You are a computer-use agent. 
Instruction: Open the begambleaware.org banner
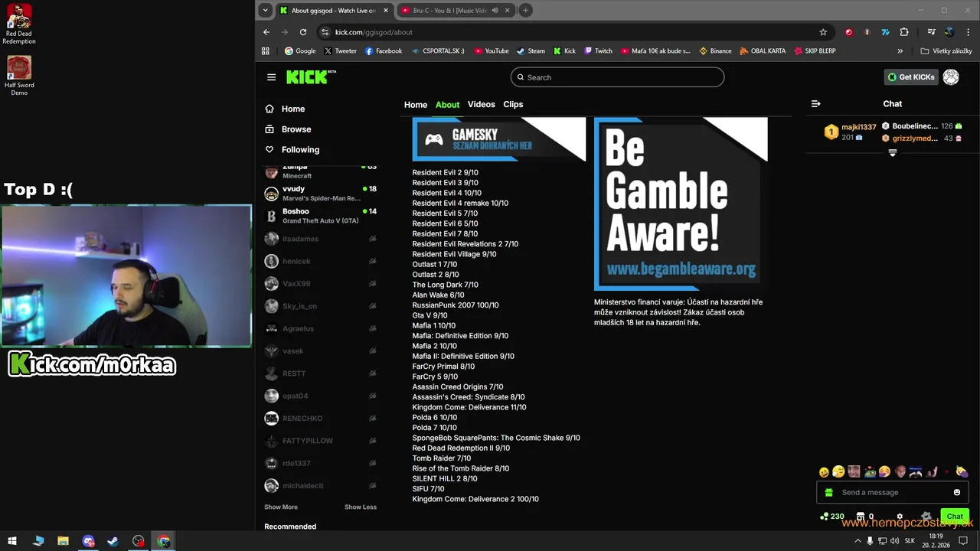[681, 204]
